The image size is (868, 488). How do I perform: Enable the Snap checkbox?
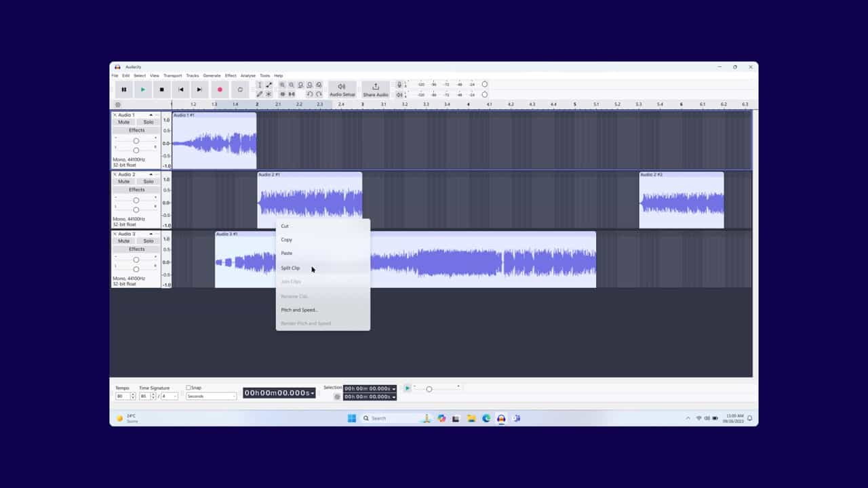[189, 388]
